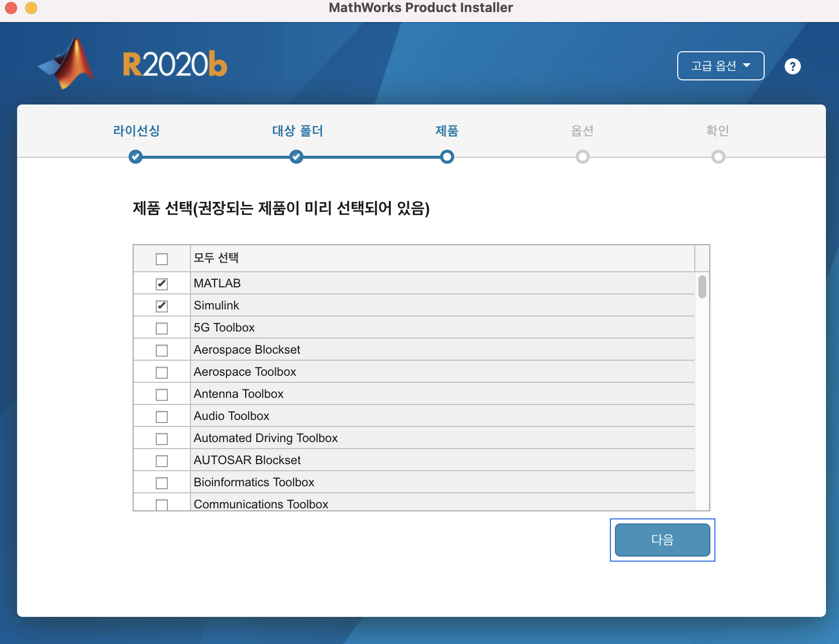Viewport: 839px width, 644px height.
Task: Select the 확인 step tab
Action: [717, 131]
